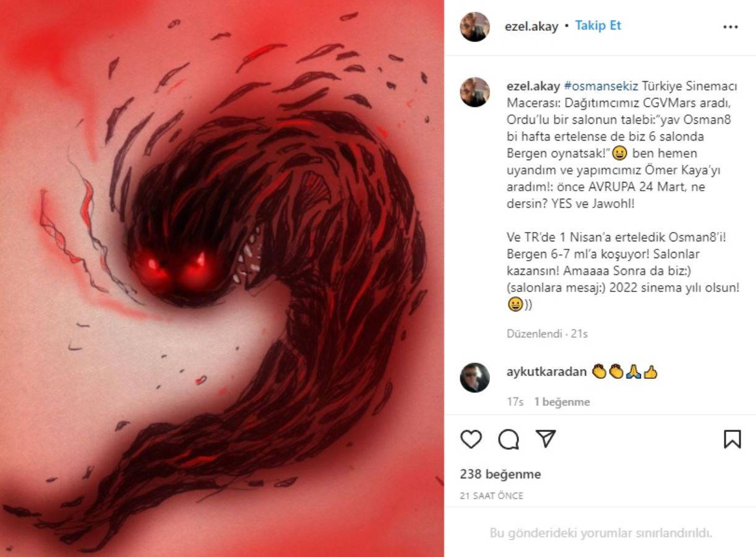Click the 17s comment timestamp
Viewport: 756px width, 557px height.
[x=515, y=402]
